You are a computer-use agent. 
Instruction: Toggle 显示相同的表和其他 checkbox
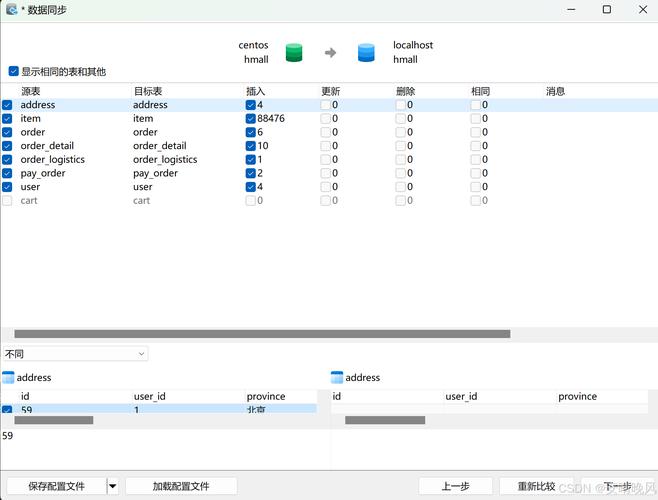[13, 71]
